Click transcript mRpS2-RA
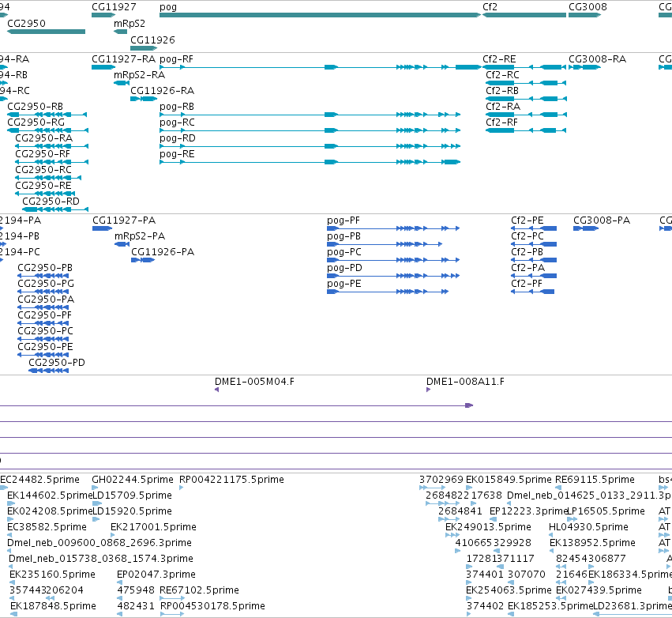The image size is (672, 618). [x=122, y=83]
